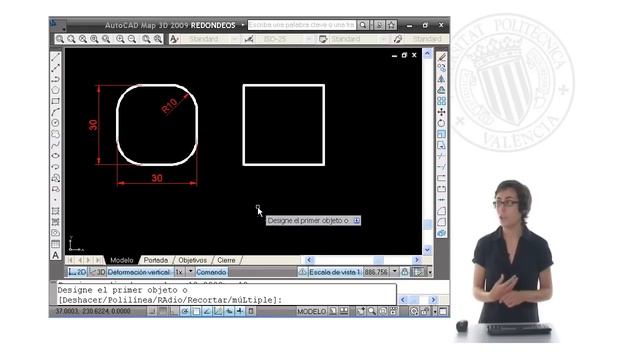
Task: Toggle the 2D view mode button
Action: click(77, 272)
